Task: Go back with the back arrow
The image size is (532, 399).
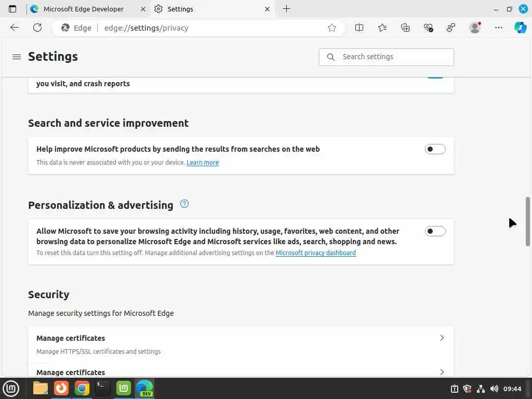Action: pos(14,28)
